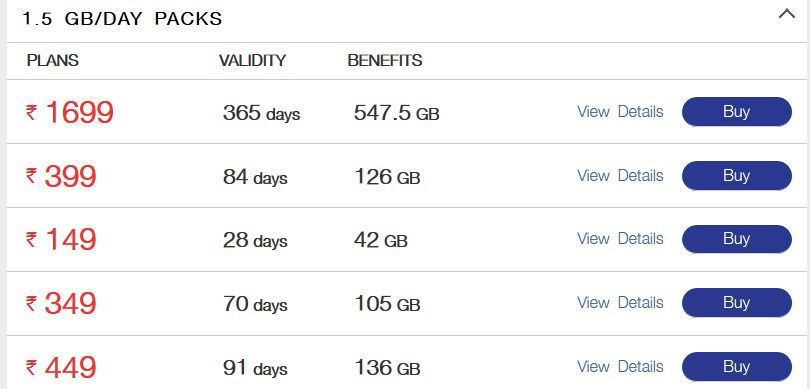Buy the ₹1699 plan
Image resolution: width=810 pixels, height=389 pixels.
(x=737, y=112)
